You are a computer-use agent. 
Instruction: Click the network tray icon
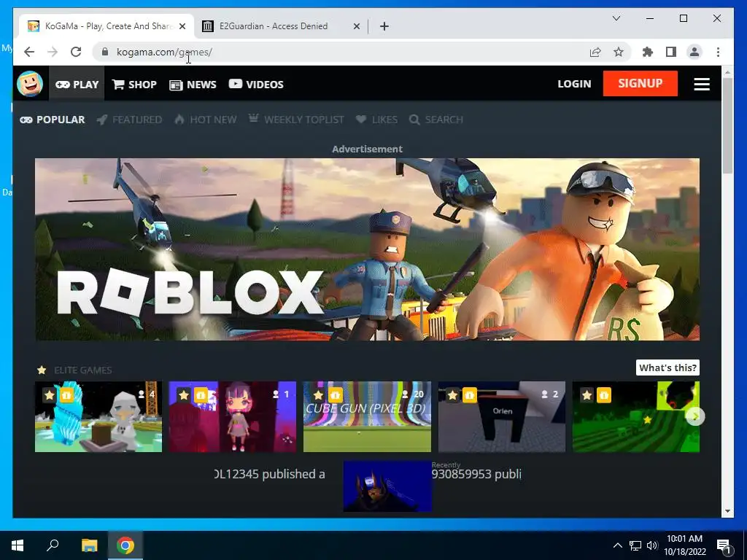coord(635,545)
